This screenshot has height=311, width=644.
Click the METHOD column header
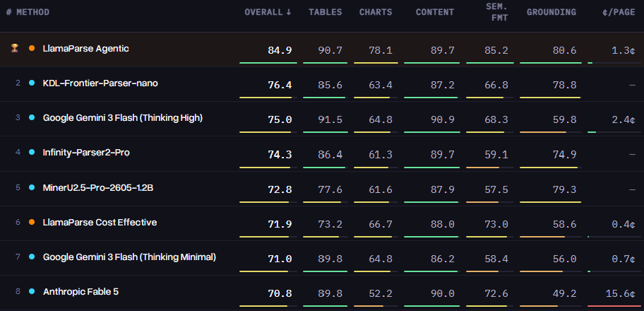(33, 12)
